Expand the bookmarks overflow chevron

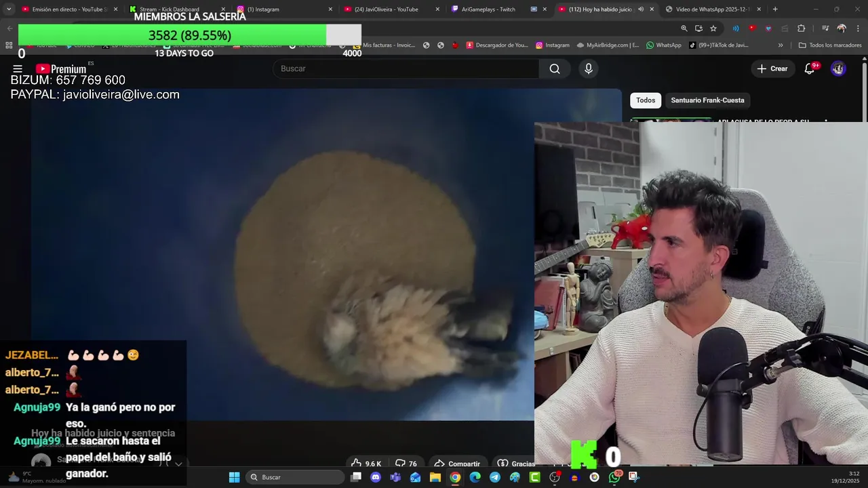coord(781,45)
